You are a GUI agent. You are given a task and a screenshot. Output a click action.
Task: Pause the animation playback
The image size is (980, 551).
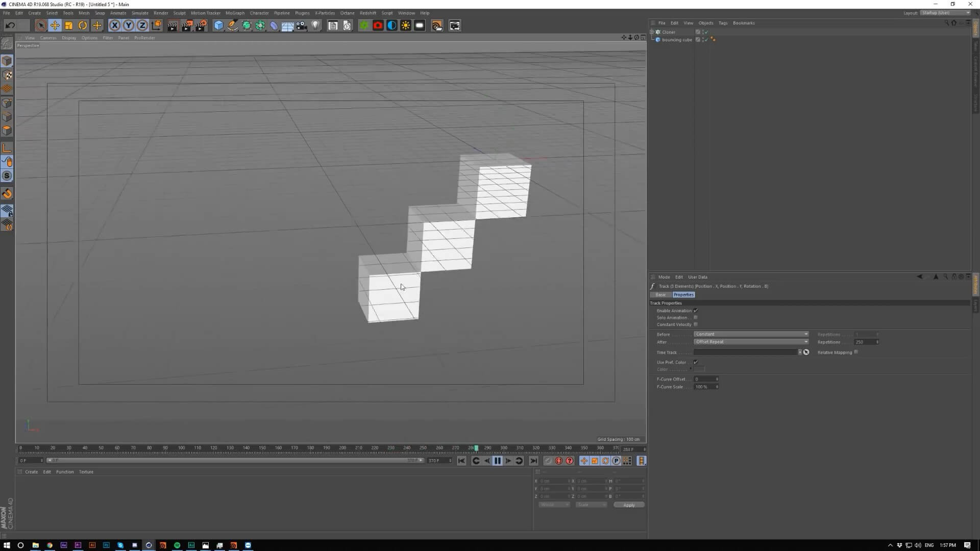pyautogui.click(x=498, y=461)
